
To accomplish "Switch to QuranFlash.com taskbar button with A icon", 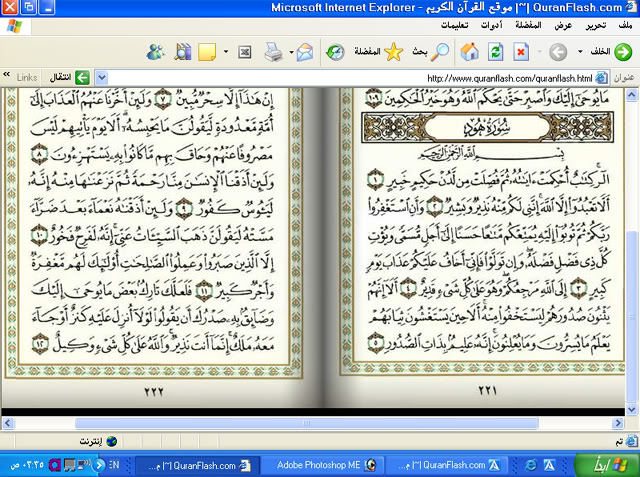I will [447, 465].
